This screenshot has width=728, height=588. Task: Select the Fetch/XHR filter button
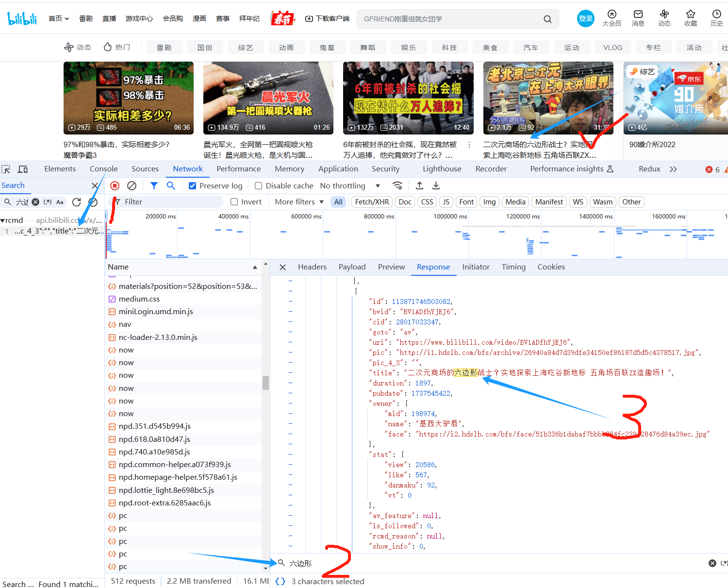coord(372,202)
